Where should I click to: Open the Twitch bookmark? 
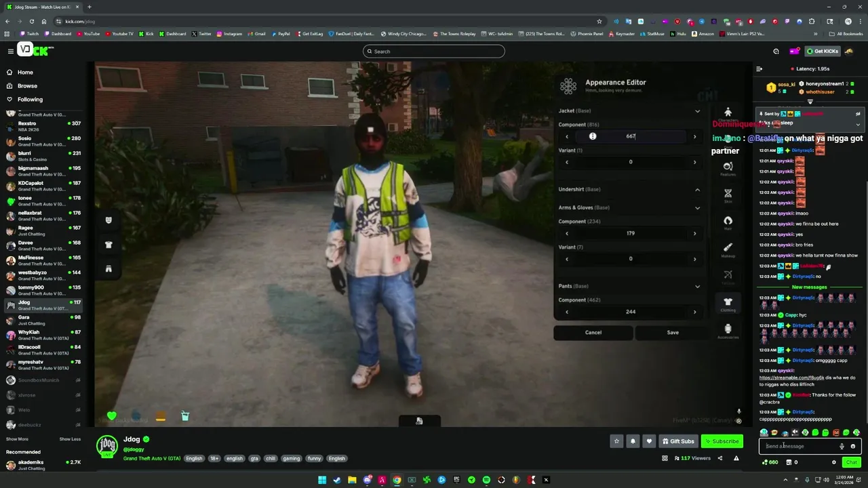coord(29,34)
